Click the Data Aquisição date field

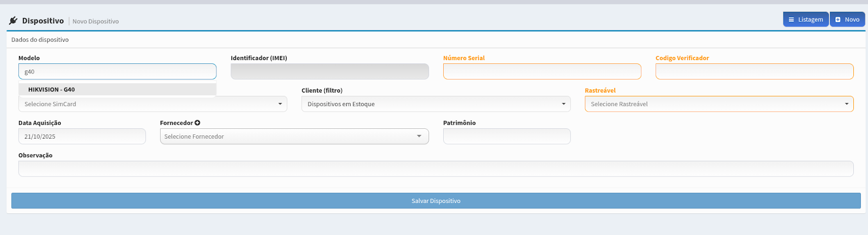pos(82,136)
